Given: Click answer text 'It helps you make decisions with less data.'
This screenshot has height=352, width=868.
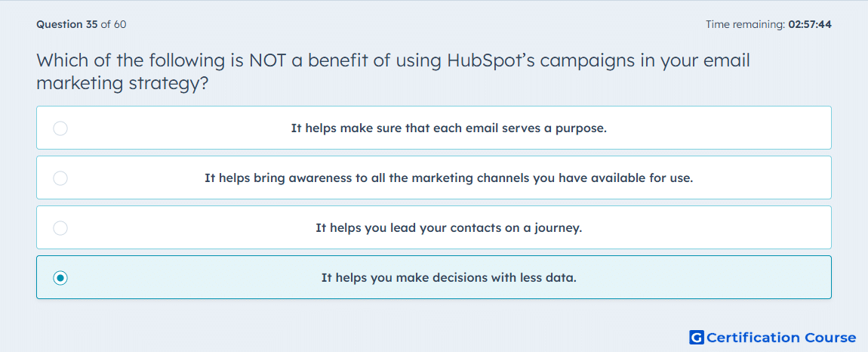Looking at the screenshot, I should pos(449,278).
